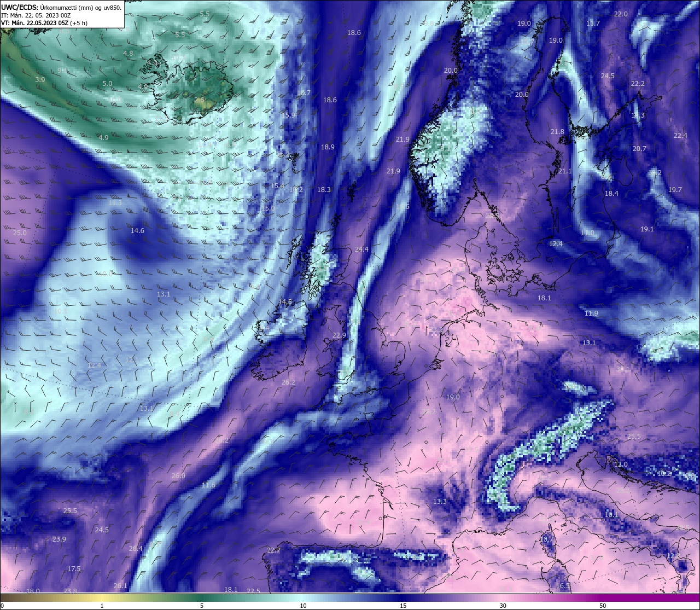Click the 19.7 value on the map
Viewport: 700px width, 610px height.
(675, 190)
